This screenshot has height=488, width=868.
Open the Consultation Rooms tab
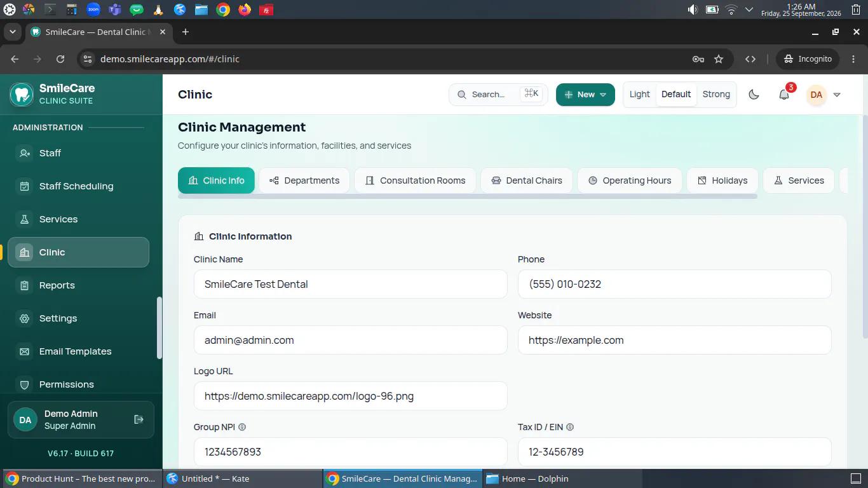tap(415, 180)
